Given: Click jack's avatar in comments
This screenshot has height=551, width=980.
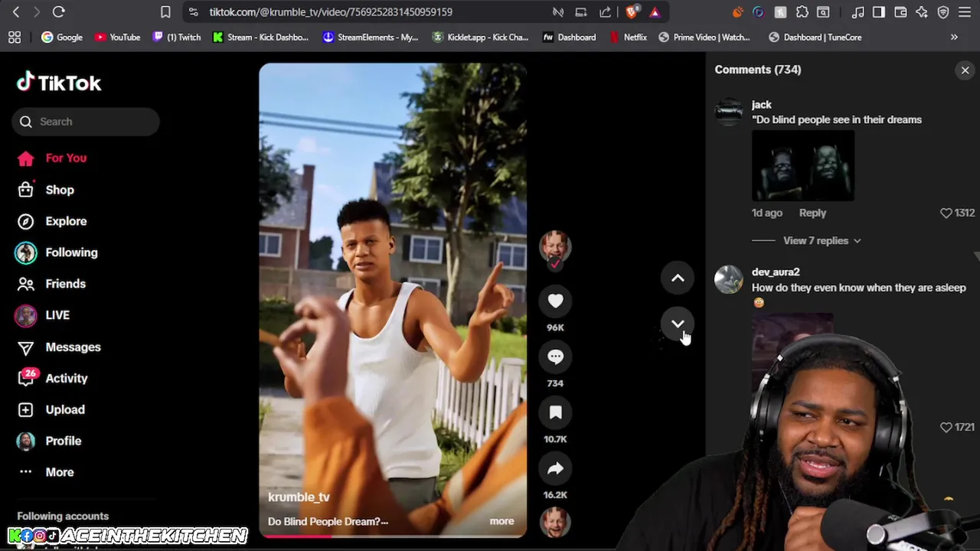Looking at the screenshot, I should coord(729,112).
